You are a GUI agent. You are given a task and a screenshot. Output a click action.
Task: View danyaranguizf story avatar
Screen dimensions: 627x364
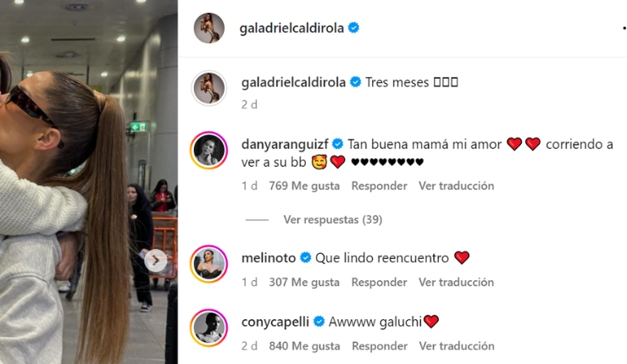point(208,150)
